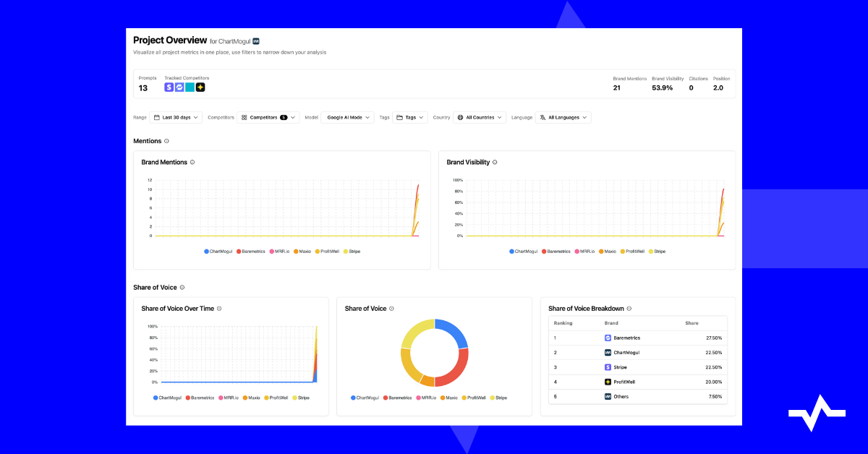Viewport: 868px width, 454px height.
Task: Click the info icon next to Share of Voice Over Time
Action: click(x=219, y=309)
